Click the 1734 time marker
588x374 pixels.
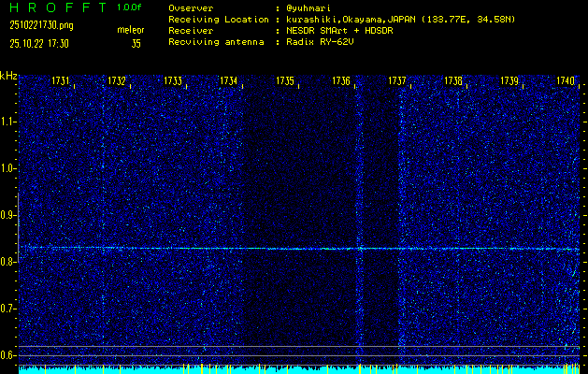229,80
